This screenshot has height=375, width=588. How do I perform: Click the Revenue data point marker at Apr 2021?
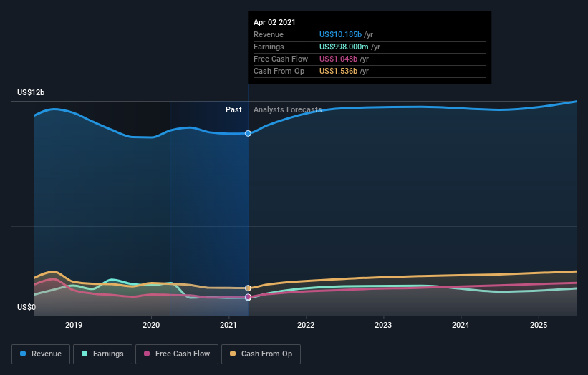pos(248,133)
